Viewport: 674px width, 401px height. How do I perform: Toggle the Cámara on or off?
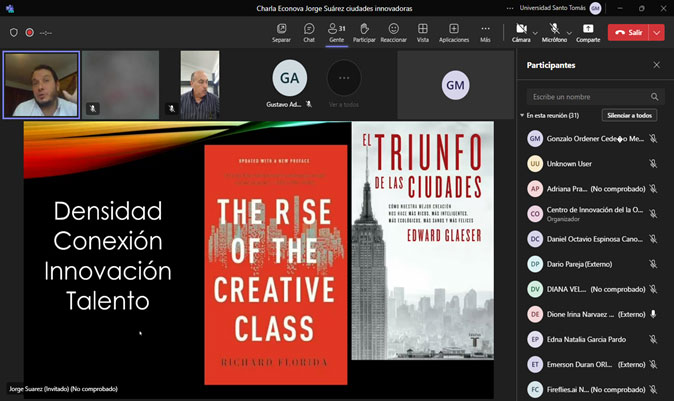tap(521, 32)
